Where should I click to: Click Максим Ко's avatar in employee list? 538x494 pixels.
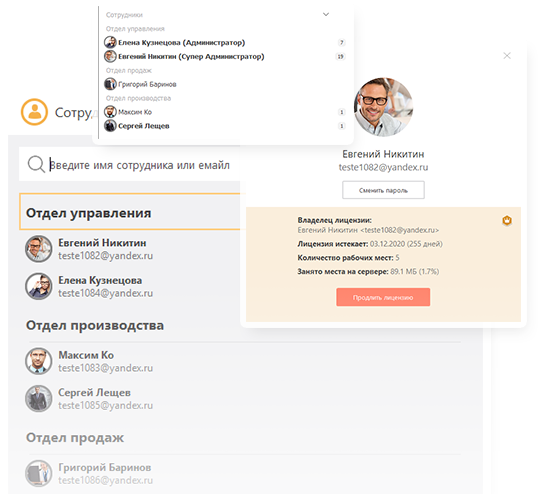(39, 361)
